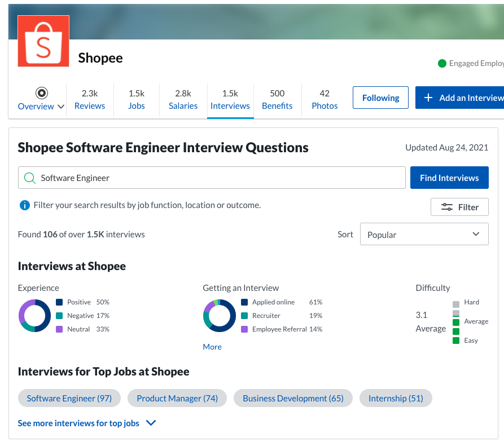Open the Jobs tab
The image size is (504, 442).
pyautogui.click(x=137, y=100)
